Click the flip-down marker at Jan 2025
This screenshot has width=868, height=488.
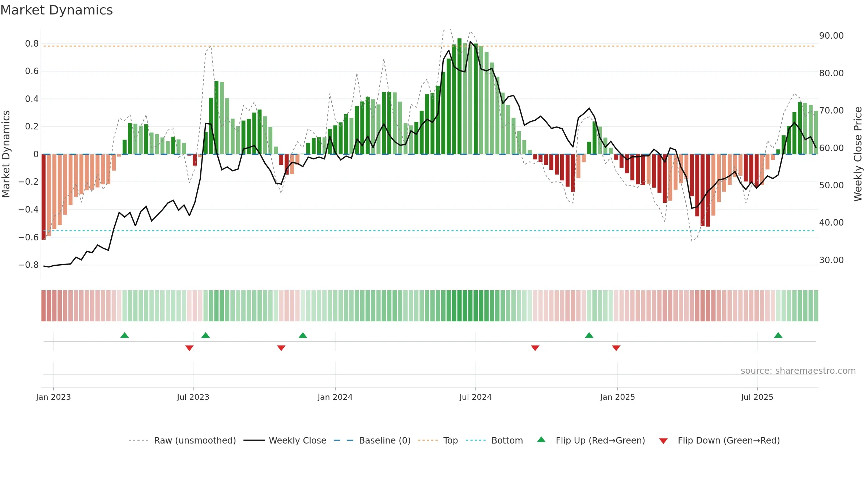point(616,348)
